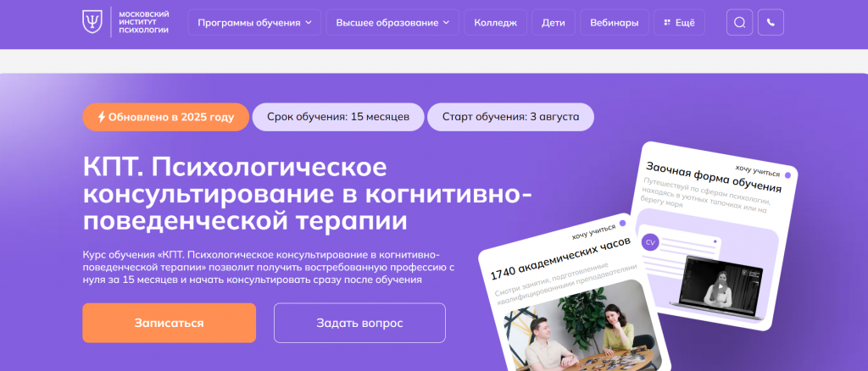Click the lightning badge Обновлено в 2025 году
868x371 pixels.
pos(166,117)
